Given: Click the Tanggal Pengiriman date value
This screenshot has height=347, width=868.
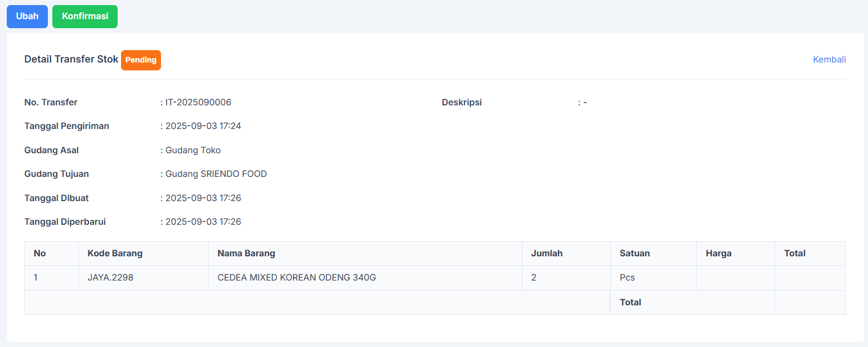Looking at the screenshot, I should [203, 126].
